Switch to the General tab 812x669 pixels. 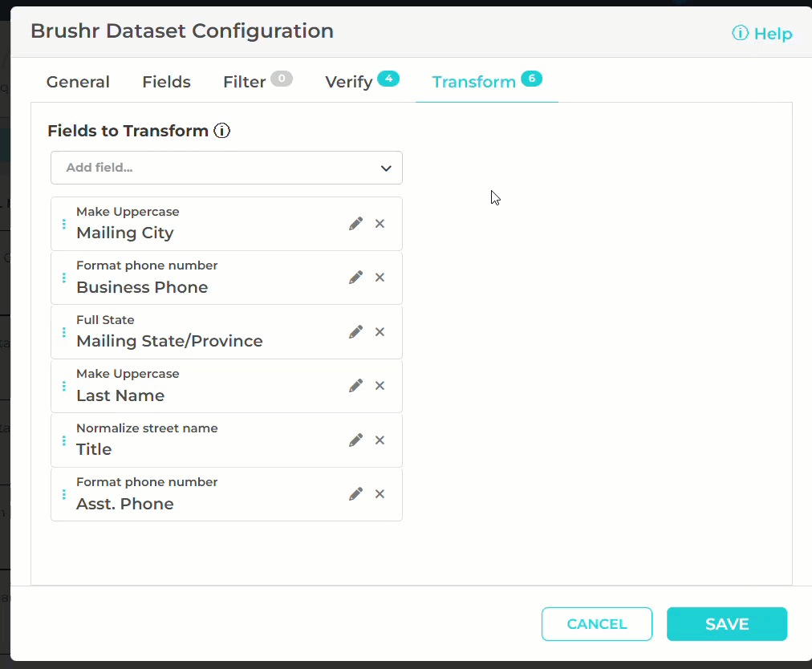coord(78,82)
